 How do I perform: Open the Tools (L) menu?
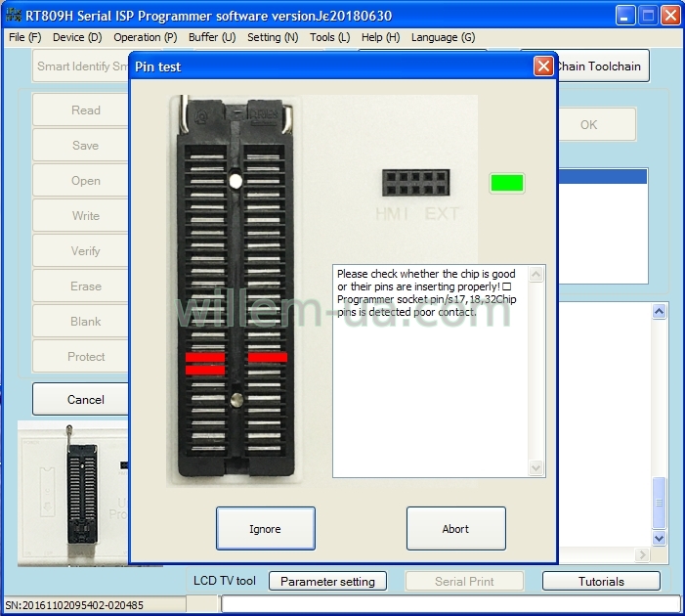(330, 37)
